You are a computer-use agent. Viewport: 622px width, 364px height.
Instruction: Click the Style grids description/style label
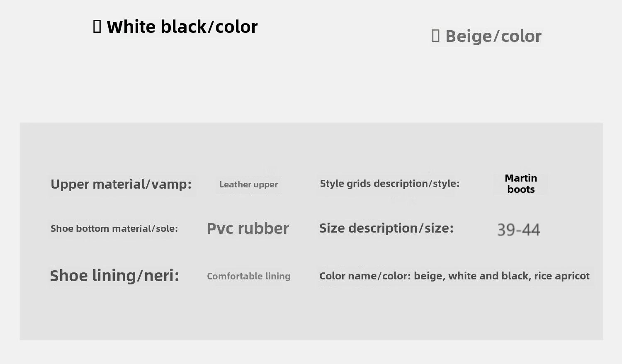click(389, 184)
